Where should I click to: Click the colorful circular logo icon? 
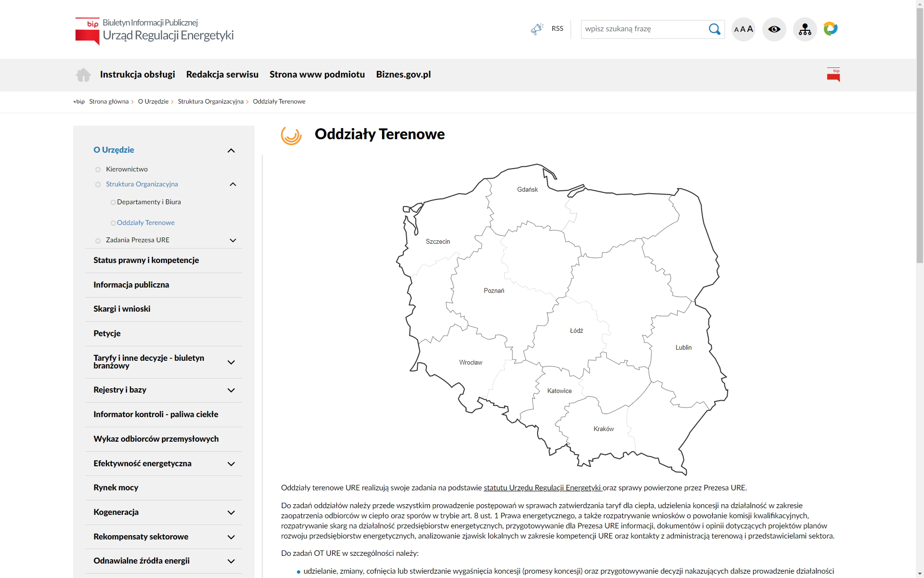pos(831,29)
